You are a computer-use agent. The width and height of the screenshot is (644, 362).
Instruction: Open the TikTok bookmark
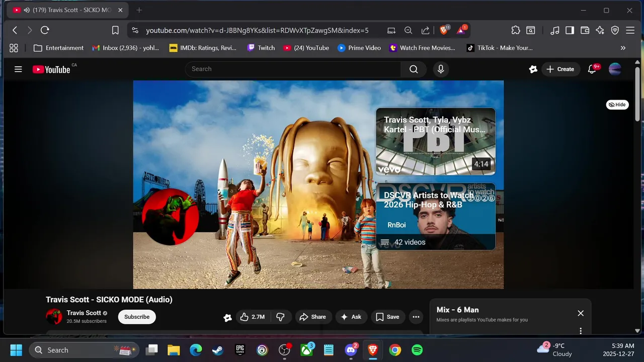pyautogui.click(x=500, y=48)
